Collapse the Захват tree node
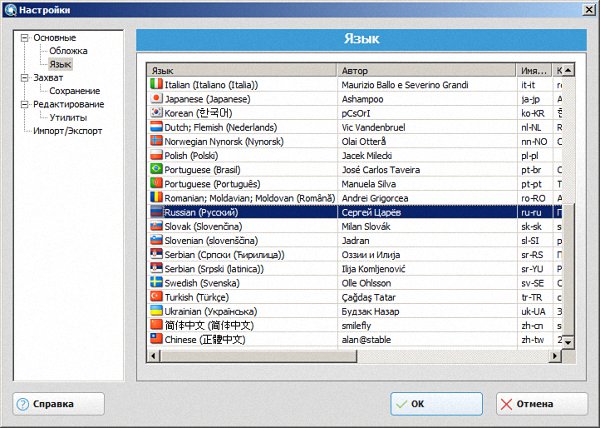The height and width of the screenshot is (428, 600). (x=23, y=77)
